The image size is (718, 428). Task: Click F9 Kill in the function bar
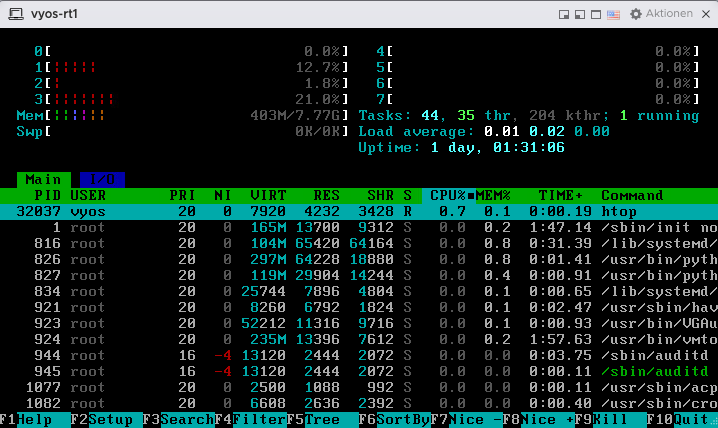(x=607, y=420)
